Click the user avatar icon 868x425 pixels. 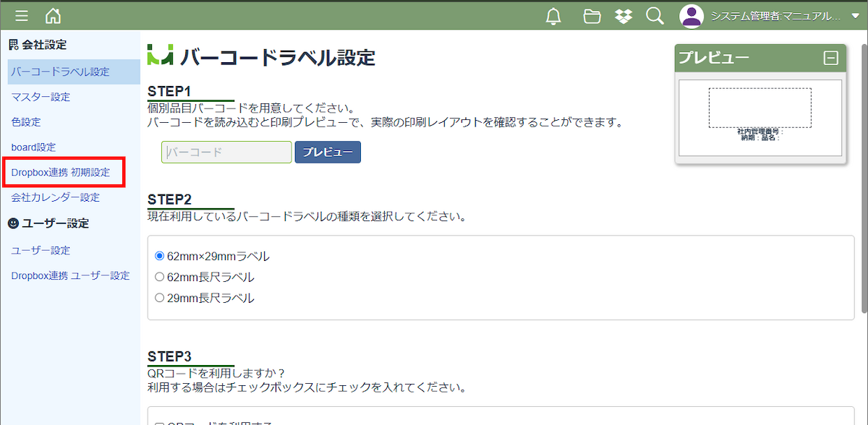[x=692, y=16]
